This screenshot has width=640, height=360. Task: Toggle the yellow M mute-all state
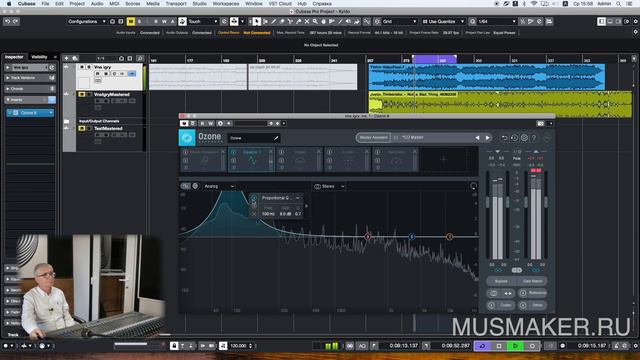131,21
